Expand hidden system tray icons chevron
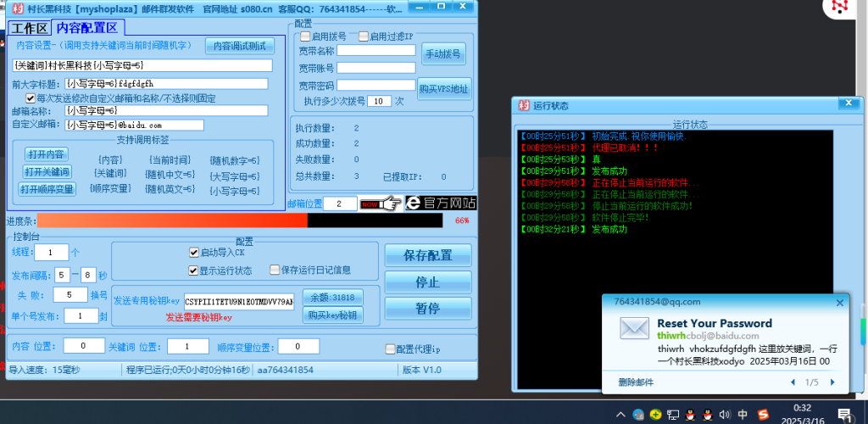868x424 pixels. tap(621, 414)
